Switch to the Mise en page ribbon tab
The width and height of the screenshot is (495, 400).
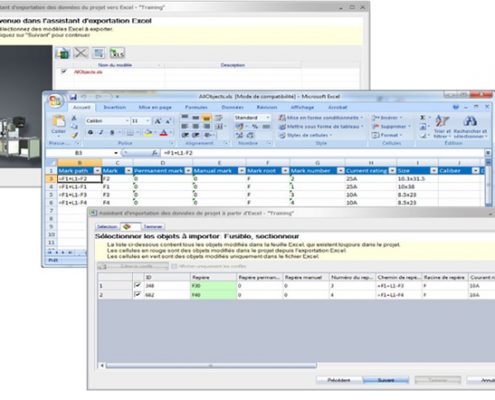pyautogui.click(x=155, y=107)
